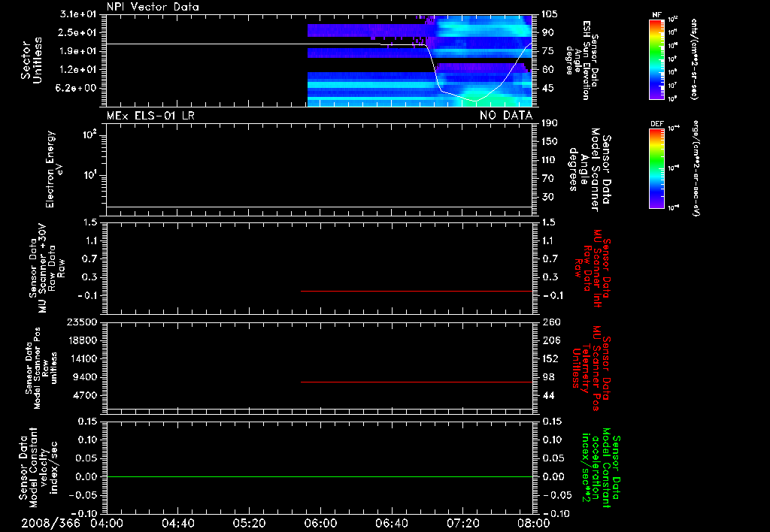Click the red 'MU Scanner Pos Telemetry' label
This screenshot has width=770, height=532.
(591, 368)
